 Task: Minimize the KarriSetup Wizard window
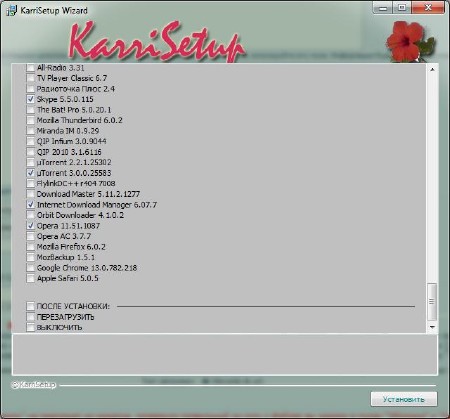point(383,8)
